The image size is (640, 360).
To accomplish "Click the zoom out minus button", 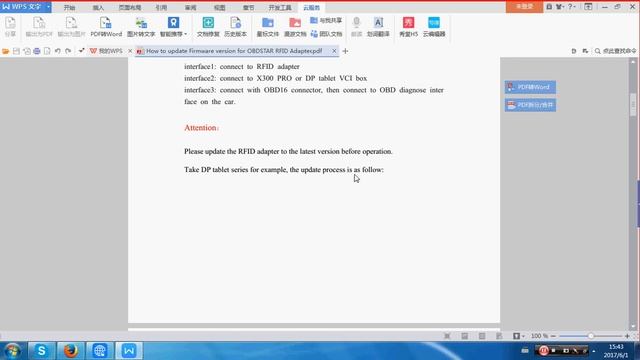I will (x=553, y=336).
